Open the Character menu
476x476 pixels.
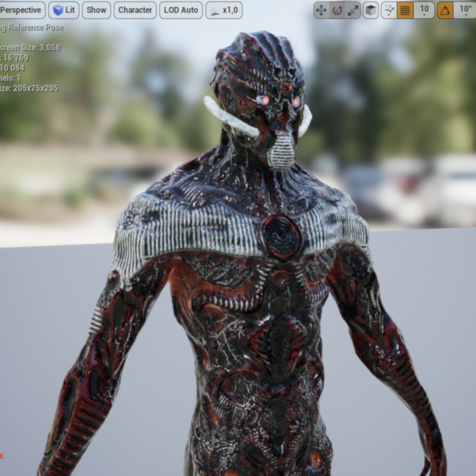point(135,9)
